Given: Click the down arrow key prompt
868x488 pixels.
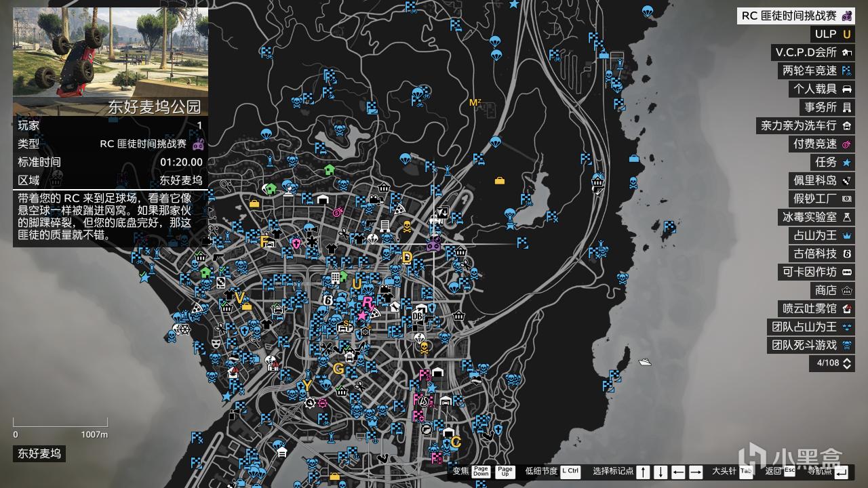Looking at the screenshot, I should (660, 472).
